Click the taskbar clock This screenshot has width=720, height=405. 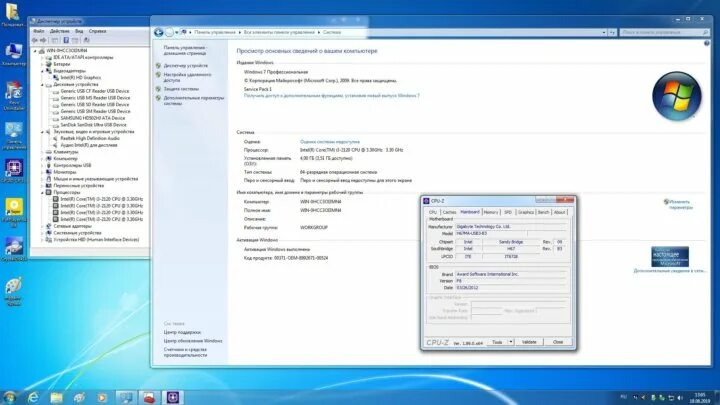[x=700, y=398]
